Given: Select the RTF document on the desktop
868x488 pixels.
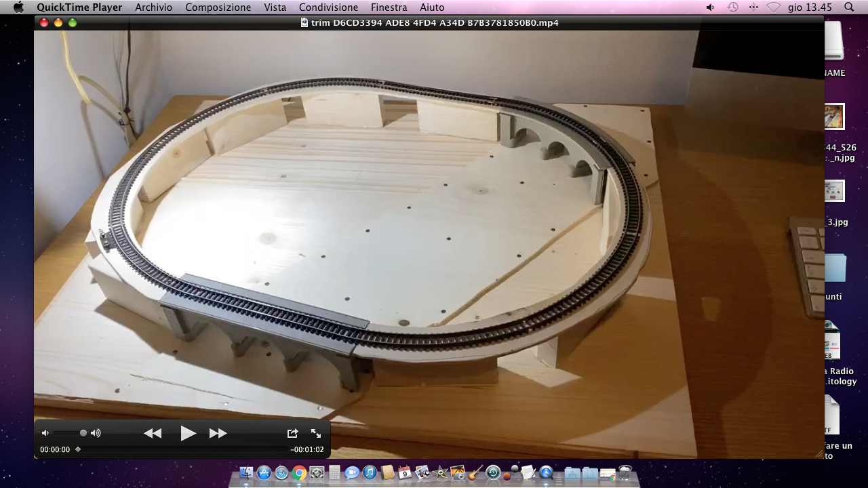Looking at the screenshot, I should pyautogui.click(x=833, y=415).
